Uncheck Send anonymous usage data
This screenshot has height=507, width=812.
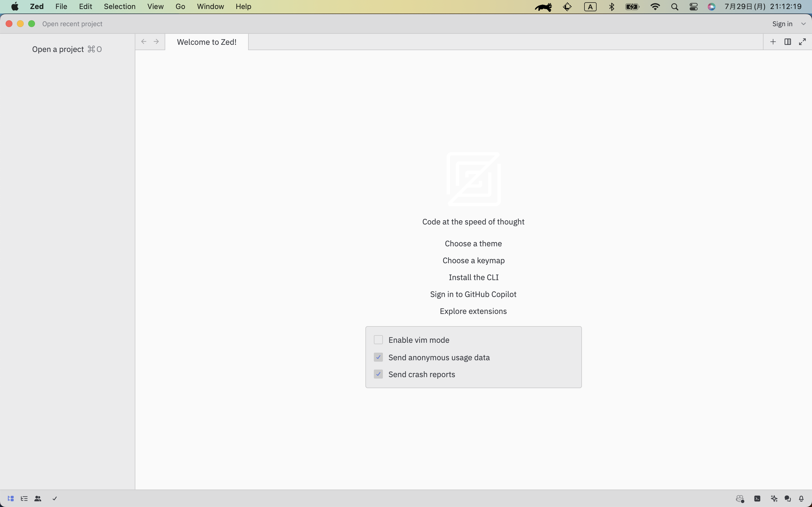click(378, 357)
